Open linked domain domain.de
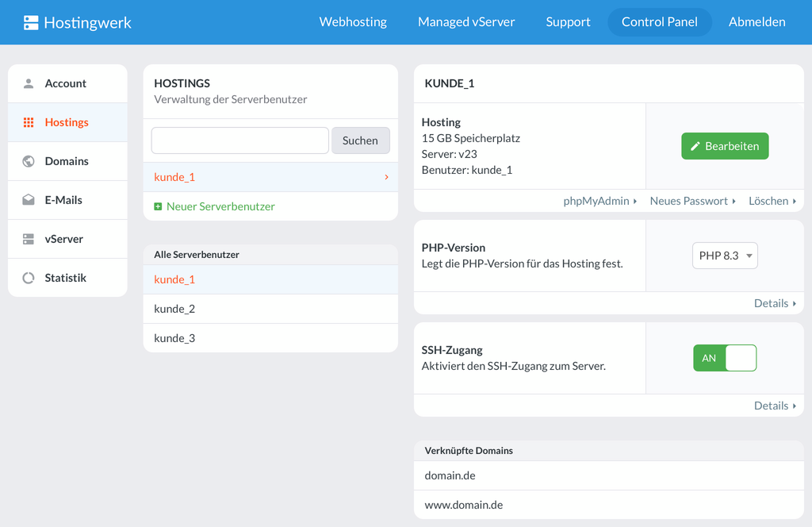 click(609, 475)
